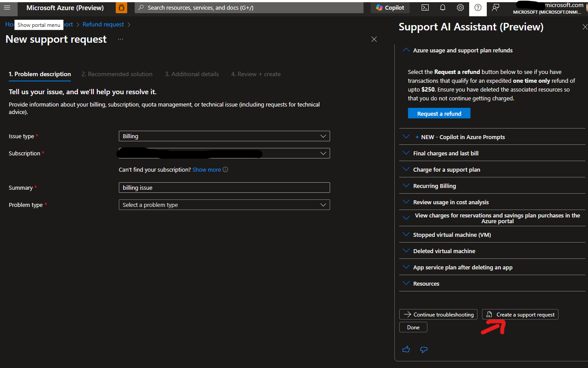Click the Summary text field

coord(224,188)
